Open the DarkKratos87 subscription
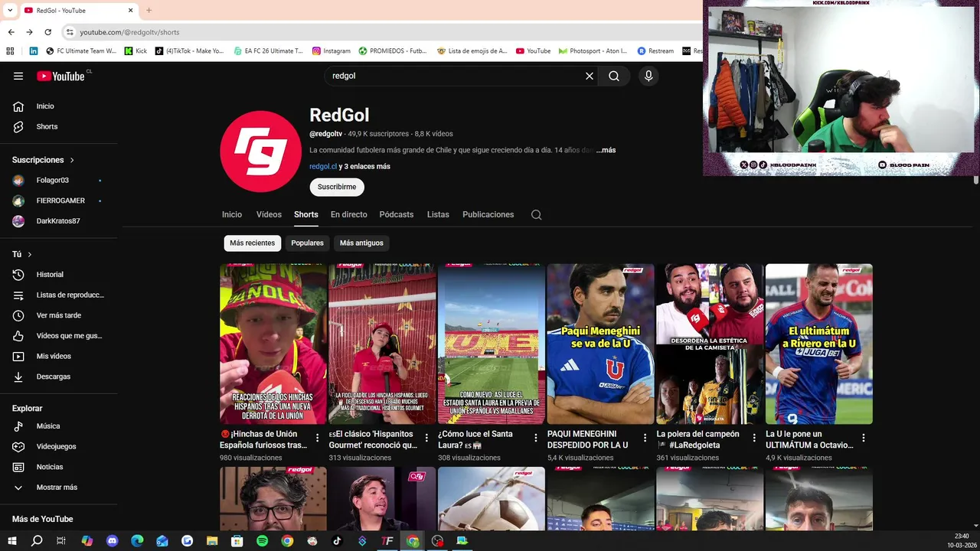The image size is (980, 551). coord(59,221)
